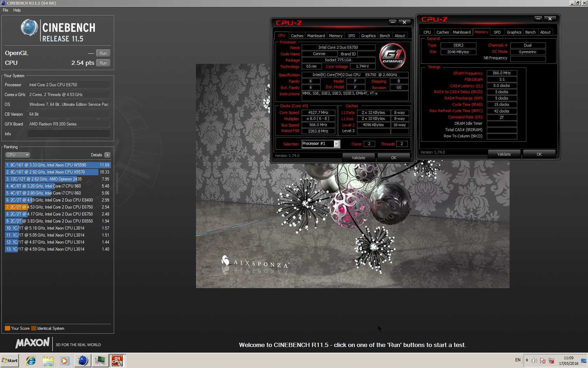Switch to Cinebench taskbar icon

[83, 361]
